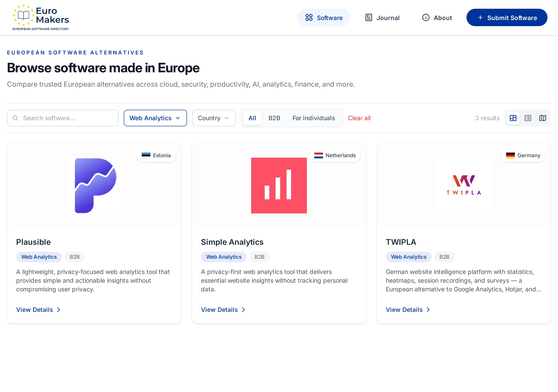
Task: Click the TWIPLA card title
Action: (401, 242)
